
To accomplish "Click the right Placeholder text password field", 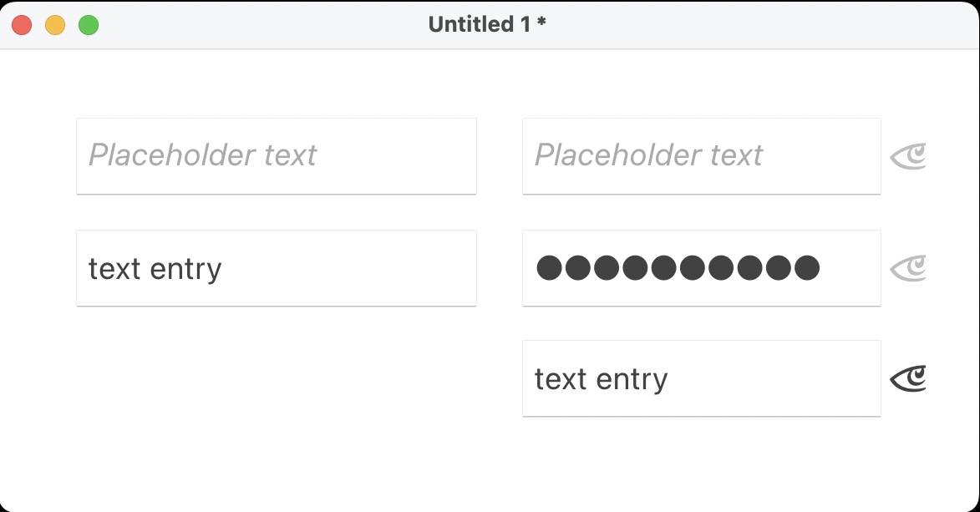I will point(701,156).
